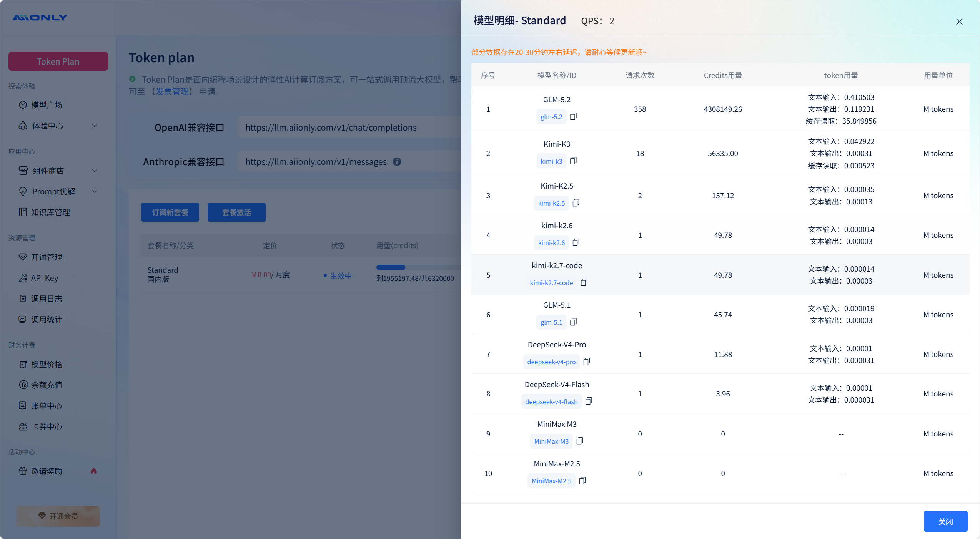Click the glm-5.2 model ID tag
Viewport: 980px width, 539px height.
pos(551,117)
